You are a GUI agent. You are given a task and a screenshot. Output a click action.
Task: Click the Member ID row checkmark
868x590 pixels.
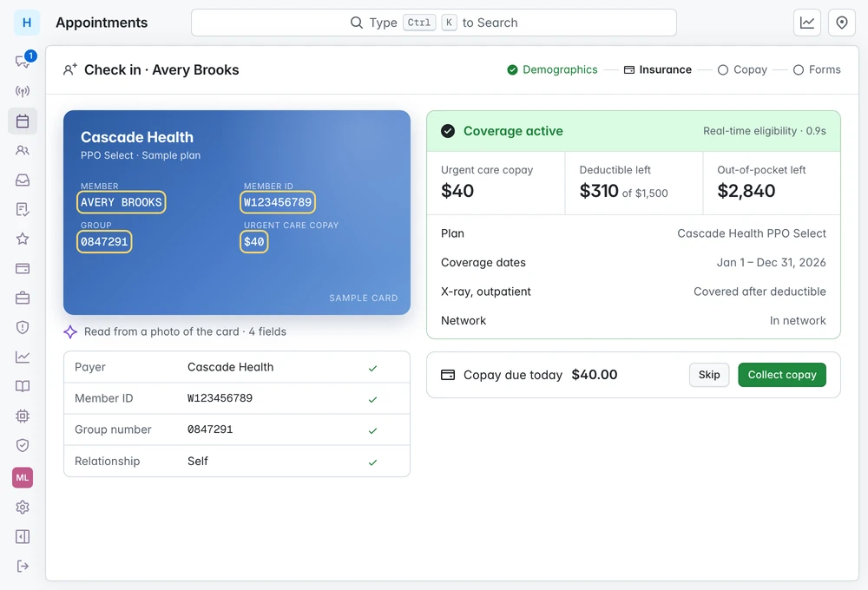[372, 399]
